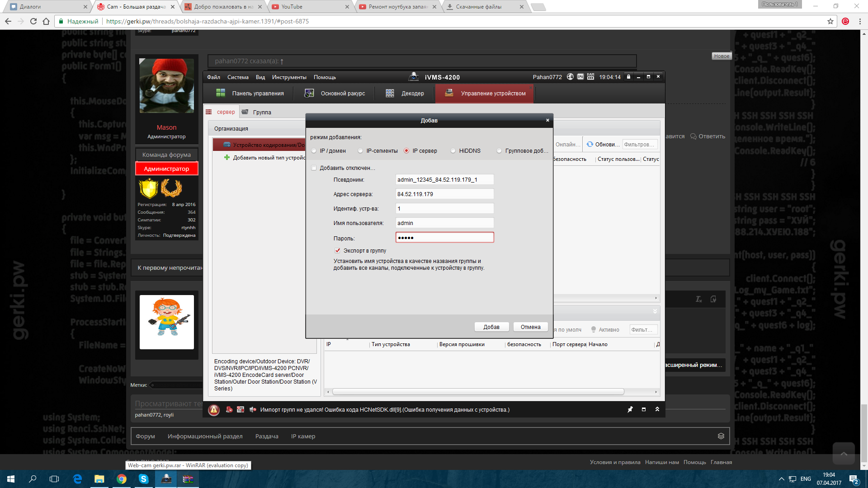Click the Control Panel green grid icon
The width and height of the screenshot is (868, 488).
pyautogui.click(x=221, y=93)
